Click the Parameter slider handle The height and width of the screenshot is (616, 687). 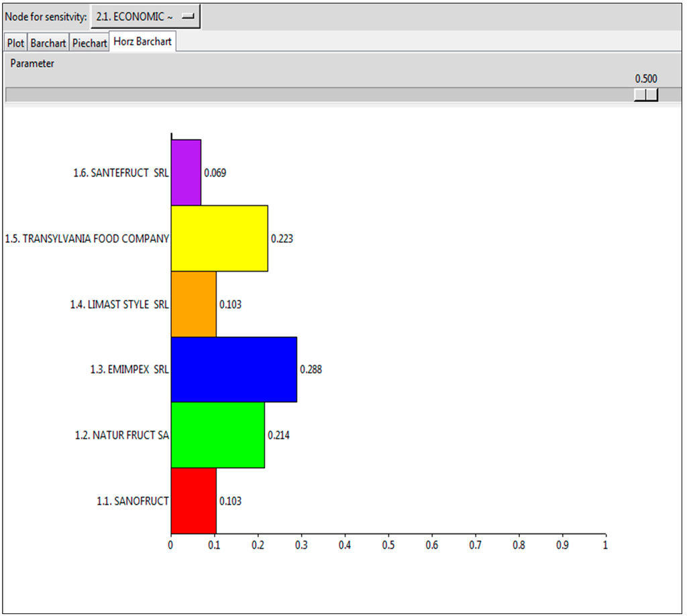click(645, 95)
